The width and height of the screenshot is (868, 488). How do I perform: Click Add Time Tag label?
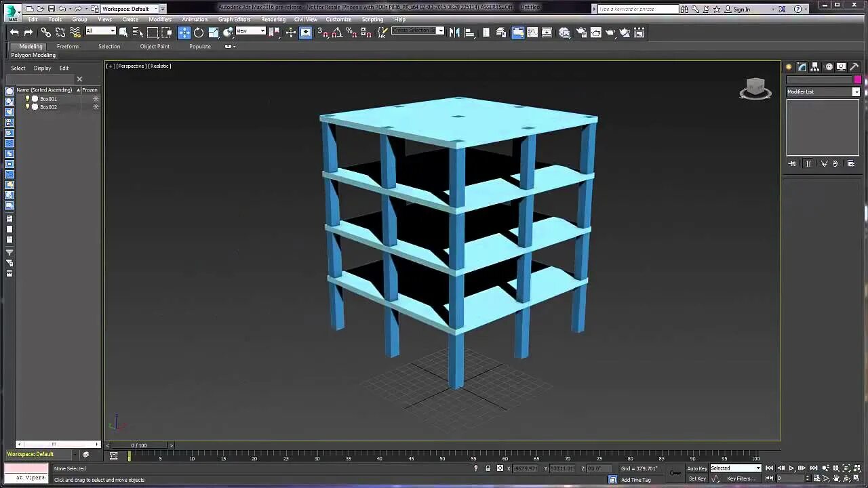pyautogui.click(x=636, y=480)
